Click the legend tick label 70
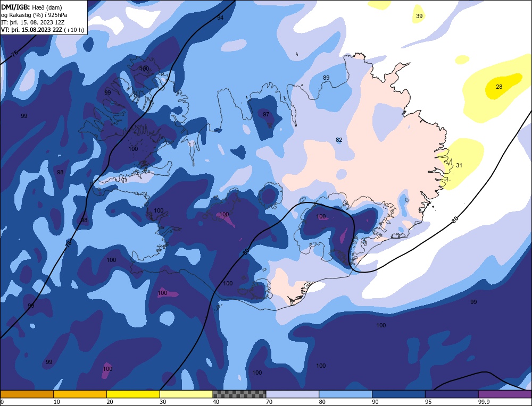Screen dimensions: 532x406 [269, 402]
